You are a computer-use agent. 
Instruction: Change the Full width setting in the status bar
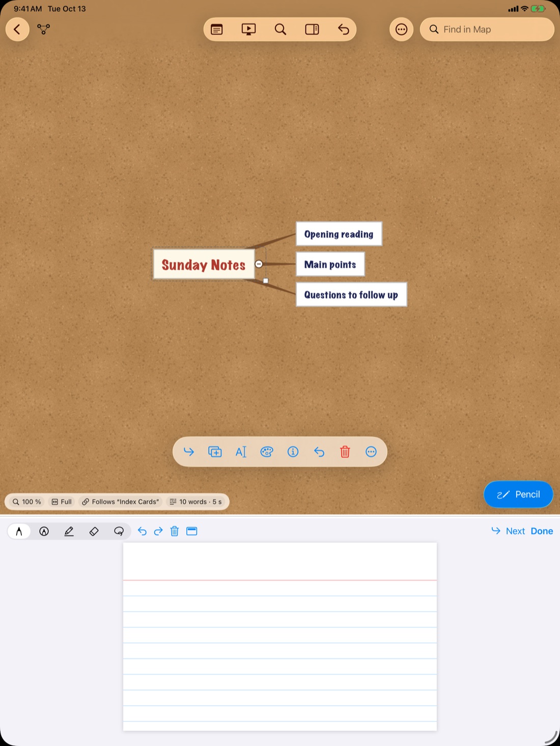click(x=62, y=502)
